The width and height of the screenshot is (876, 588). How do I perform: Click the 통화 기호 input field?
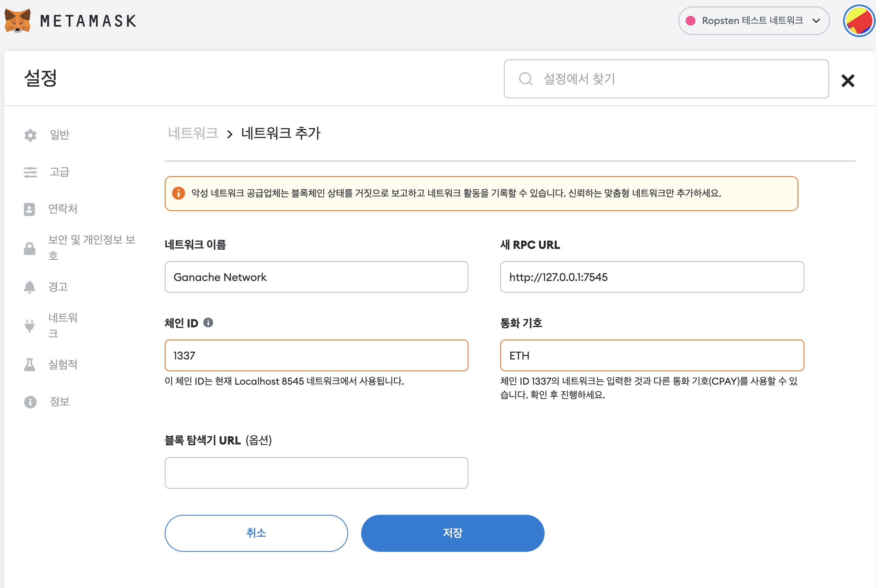tap(652, 355)
